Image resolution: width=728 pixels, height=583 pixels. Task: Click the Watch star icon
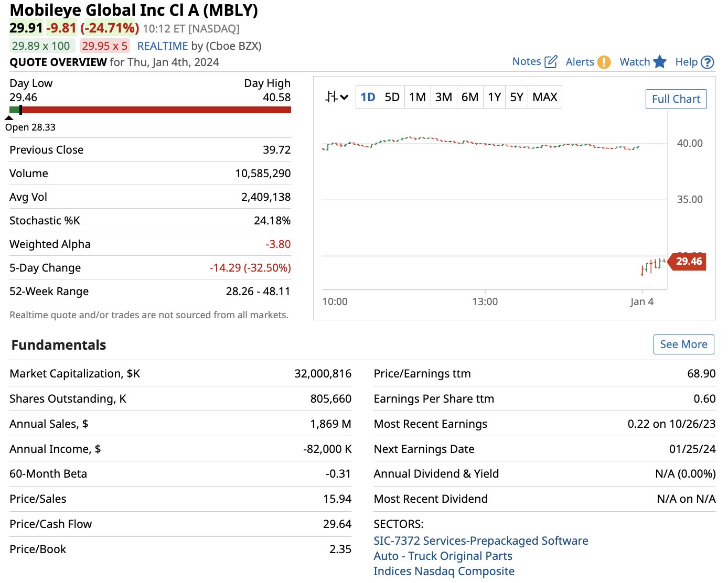coord(659,62)
